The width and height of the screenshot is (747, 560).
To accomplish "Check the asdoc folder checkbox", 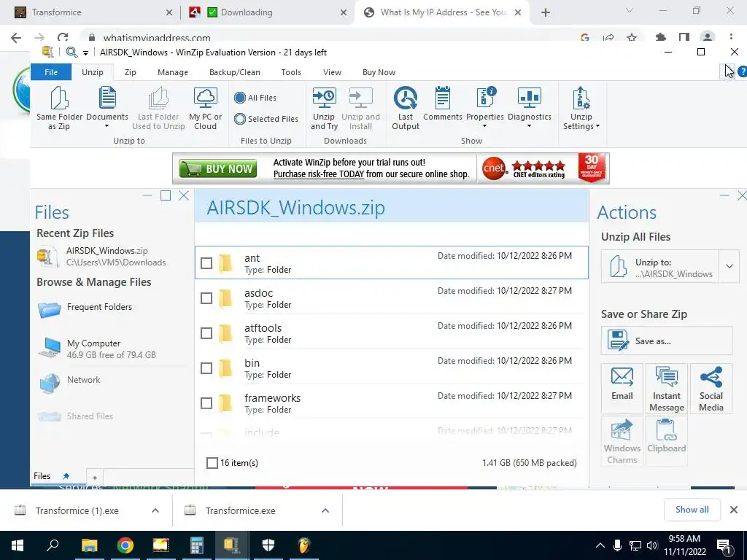I will 206,298.
